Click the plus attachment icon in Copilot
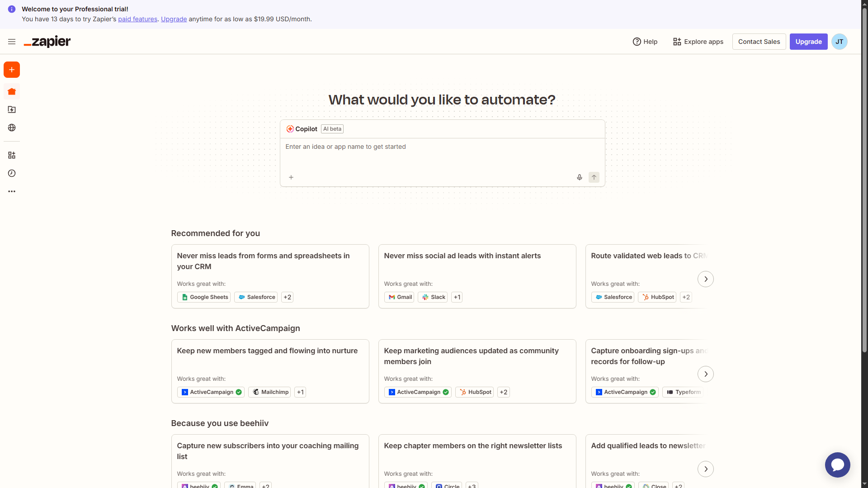 point(291,177)
